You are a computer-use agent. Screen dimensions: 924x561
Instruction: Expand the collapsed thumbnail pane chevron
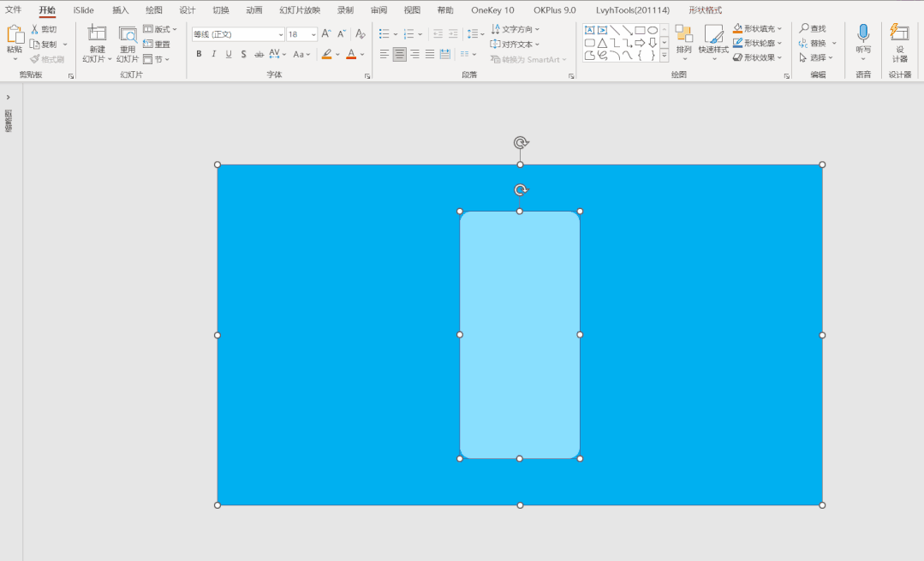click(9, 98)
